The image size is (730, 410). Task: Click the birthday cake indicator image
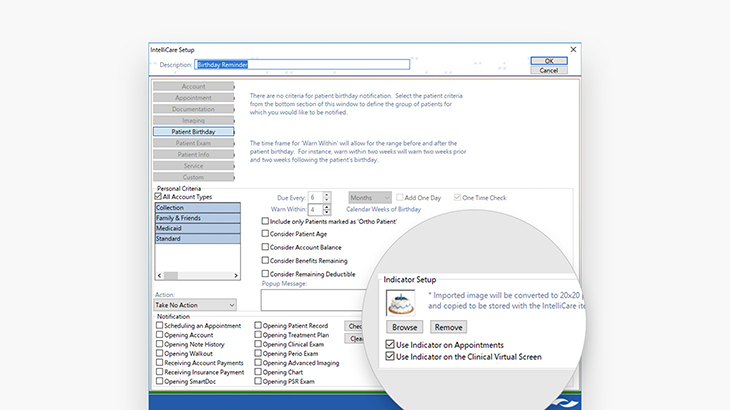pos(400,302)
